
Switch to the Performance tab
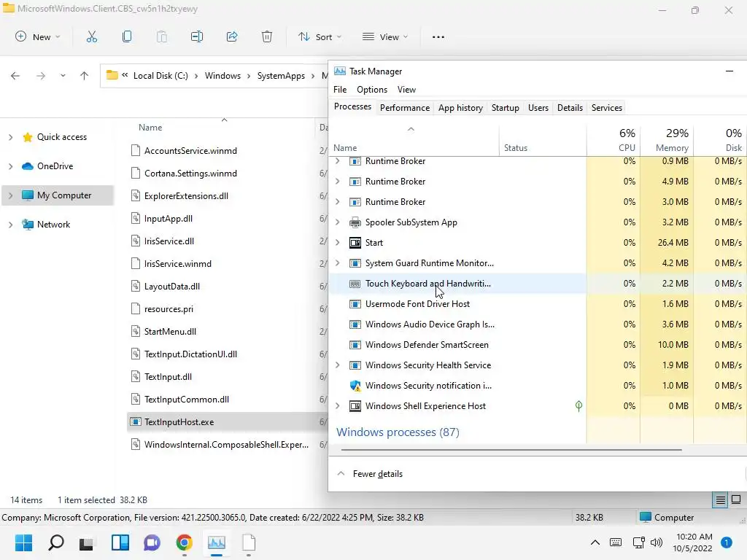pyautogui.click(x=405, y=108)
